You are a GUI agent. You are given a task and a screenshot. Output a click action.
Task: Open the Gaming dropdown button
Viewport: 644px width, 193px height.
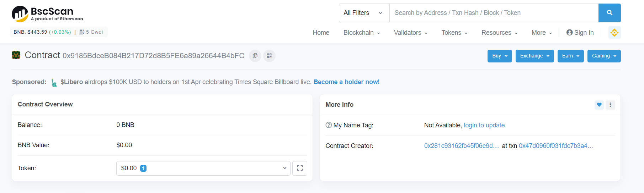pos(604,56)
